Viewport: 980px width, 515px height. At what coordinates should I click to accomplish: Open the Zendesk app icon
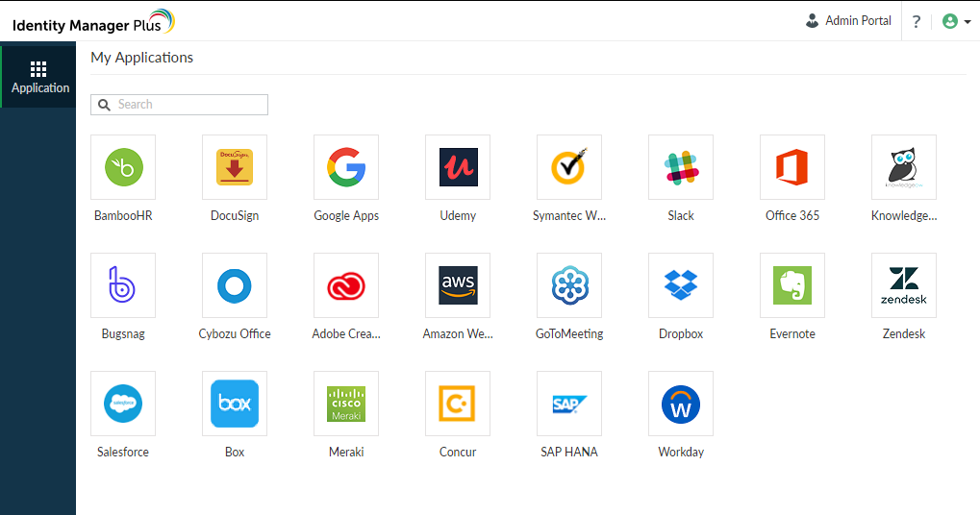tap(904, 285)
